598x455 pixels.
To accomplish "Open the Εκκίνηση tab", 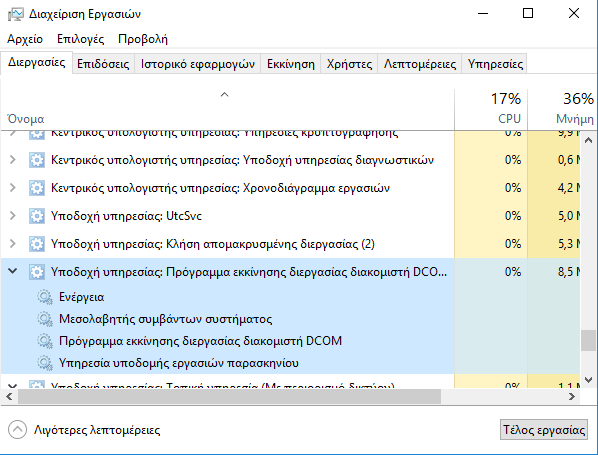I will (291, 64).
